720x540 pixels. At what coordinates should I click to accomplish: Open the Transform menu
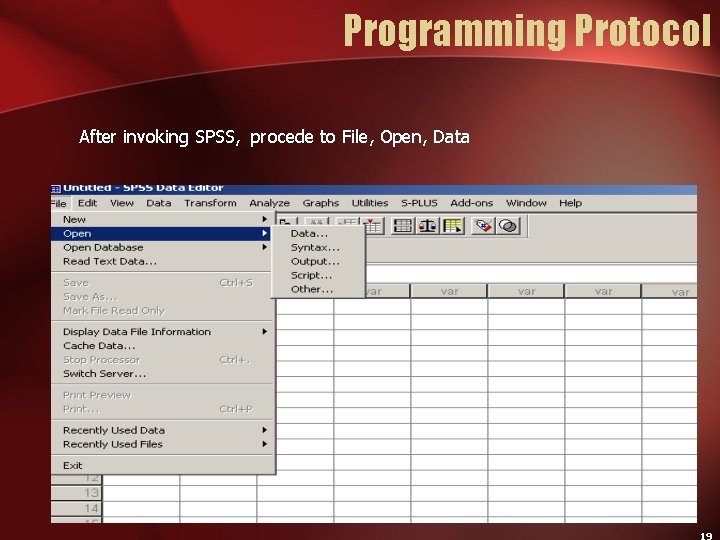pyautogui.click(x=210, y=203)
